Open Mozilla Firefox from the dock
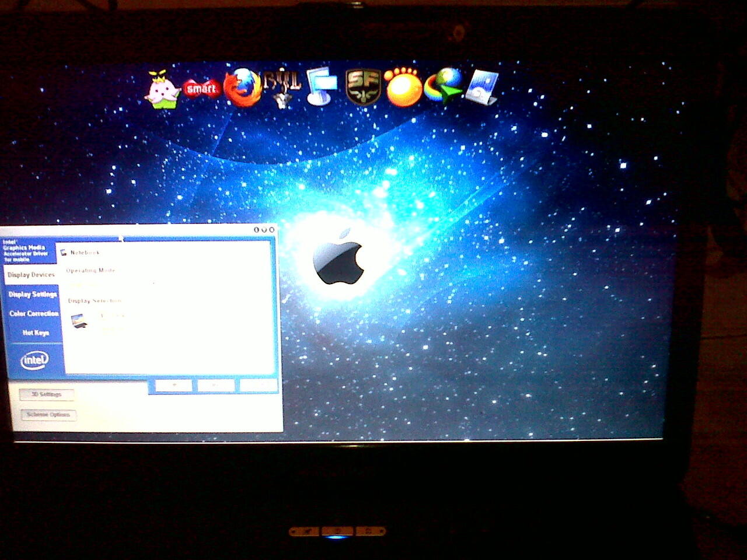The height and width of the screenshot is (560, 747). tap(243, 87)
